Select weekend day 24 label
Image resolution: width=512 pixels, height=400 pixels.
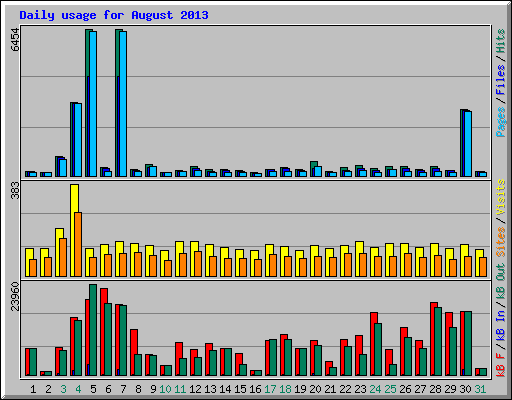[375, 389]
